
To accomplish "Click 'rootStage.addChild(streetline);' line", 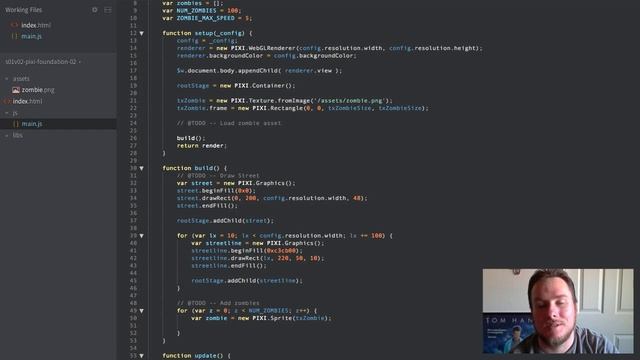I will click(247, 281).
